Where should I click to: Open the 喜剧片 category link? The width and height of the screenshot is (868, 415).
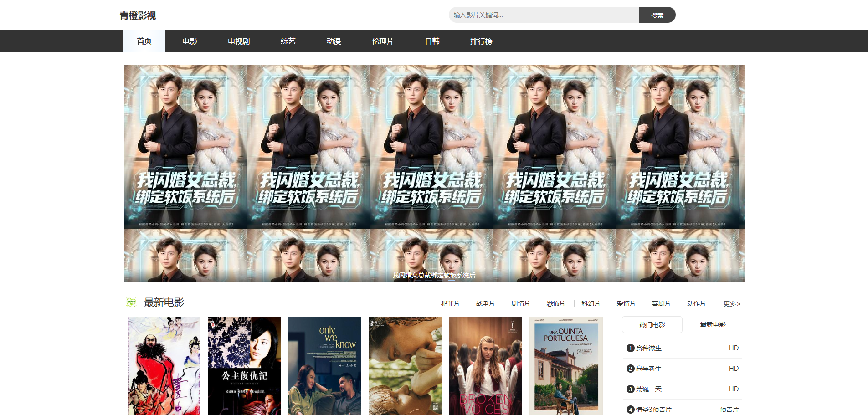click(x=661, y=303)
